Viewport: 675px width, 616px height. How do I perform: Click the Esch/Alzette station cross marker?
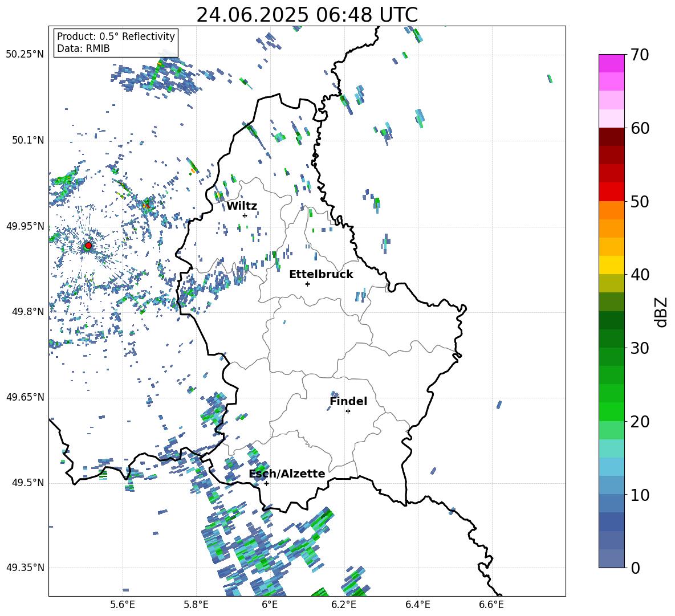pos(266,483)
